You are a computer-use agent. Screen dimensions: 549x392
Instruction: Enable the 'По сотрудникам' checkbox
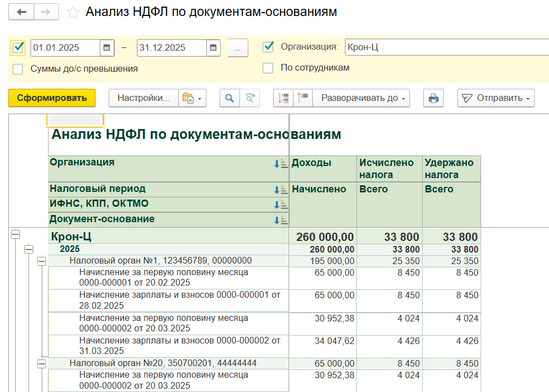pyautogui.click(x=268, y=68)
